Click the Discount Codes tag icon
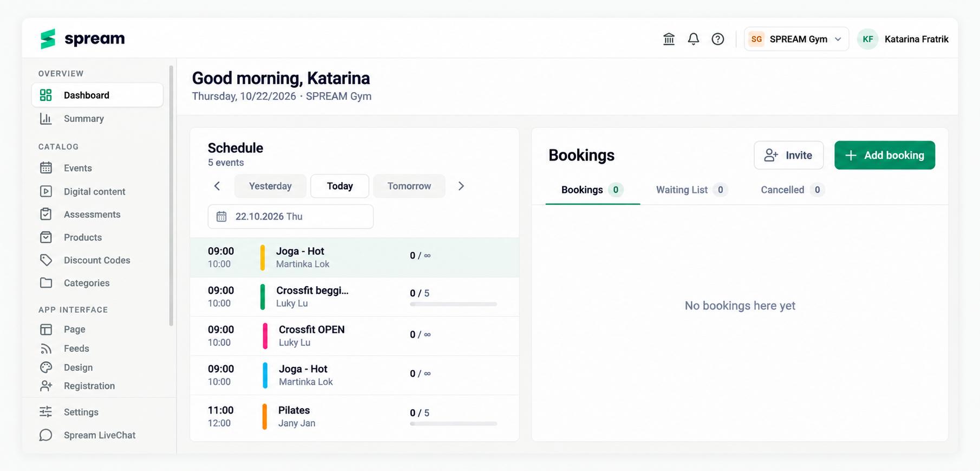The height and width of the screenshot is (471, 980). (46, 260)
